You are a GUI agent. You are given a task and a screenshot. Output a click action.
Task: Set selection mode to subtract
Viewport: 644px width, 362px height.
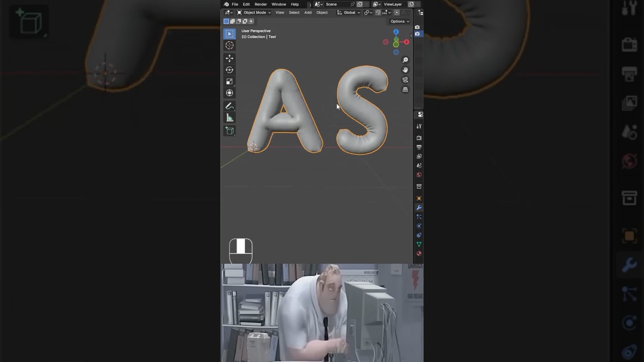tap(238, 21)
